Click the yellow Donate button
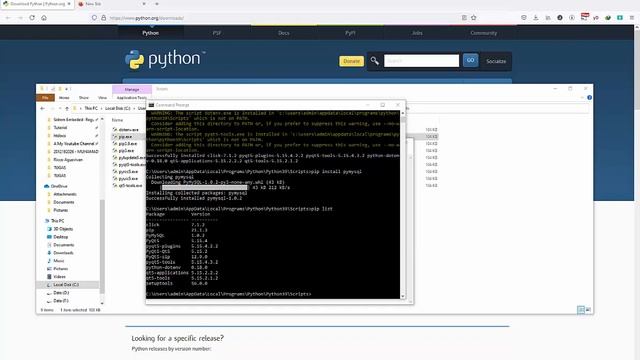This screenshot has height=360, width=640. (351, 61)
